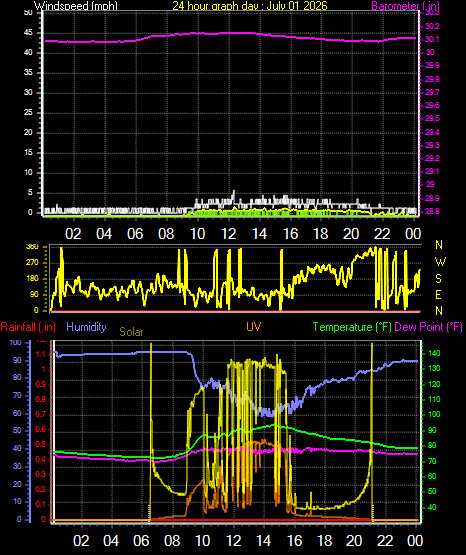Click the 'Barometer (.in)' axis title
Screen dimensions: 466x555
pos(405,6)
